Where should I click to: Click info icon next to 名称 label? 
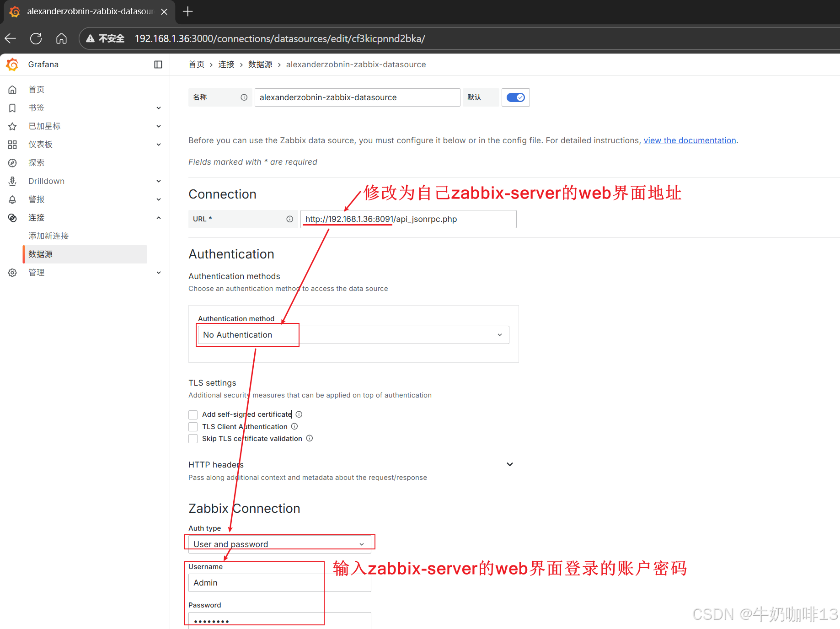[244, 97]
